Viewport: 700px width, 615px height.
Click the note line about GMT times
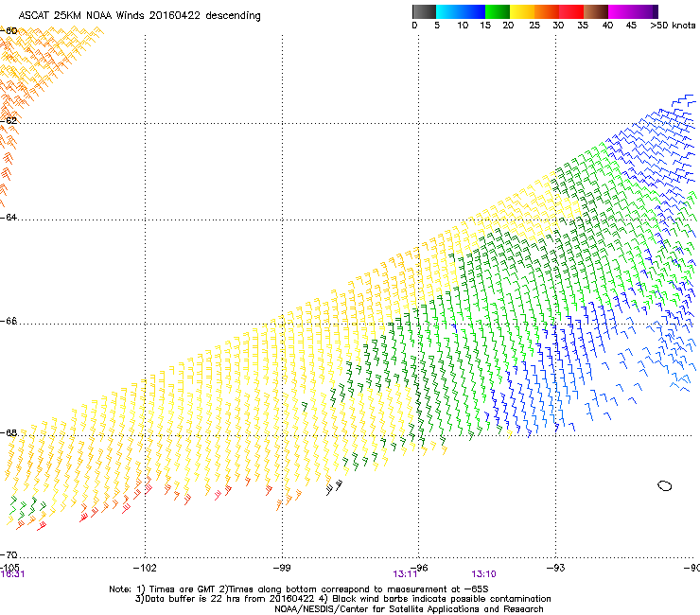click(299, 589)
